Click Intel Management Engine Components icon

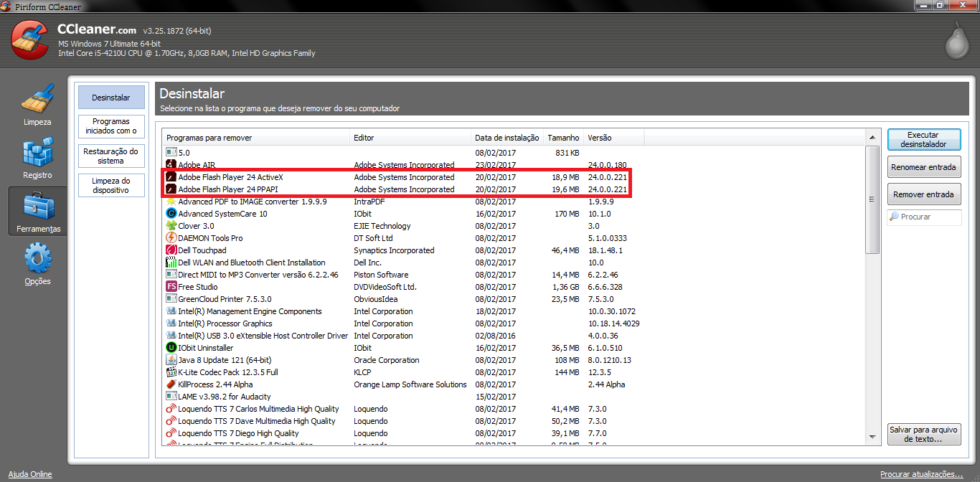point(171,311)
